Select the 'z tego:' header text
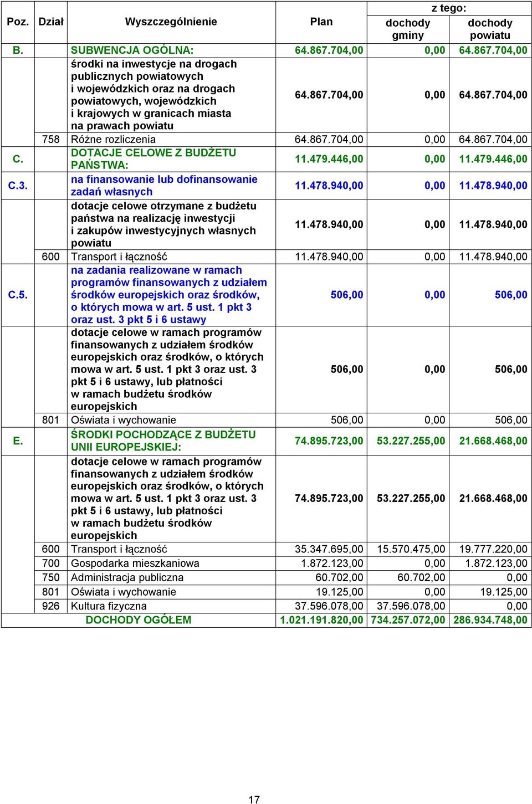This screenshot has height=804, width=532. click(x=449, y=8)
